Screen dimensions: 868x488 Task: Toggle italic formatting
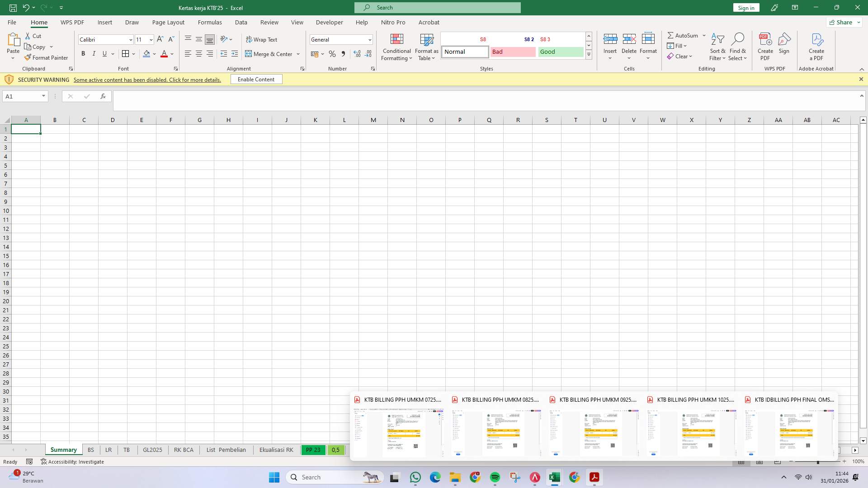[x=94, y=53]
